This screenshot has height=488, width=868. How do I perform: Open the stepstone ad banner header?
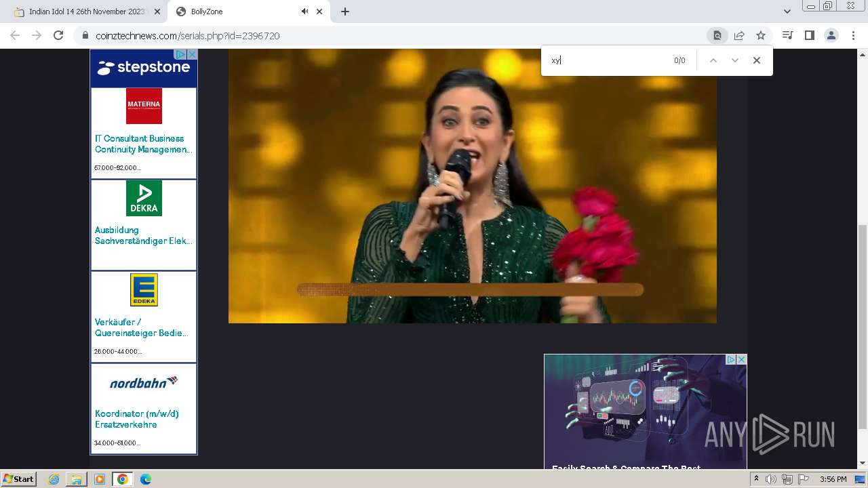coord(144,68)
